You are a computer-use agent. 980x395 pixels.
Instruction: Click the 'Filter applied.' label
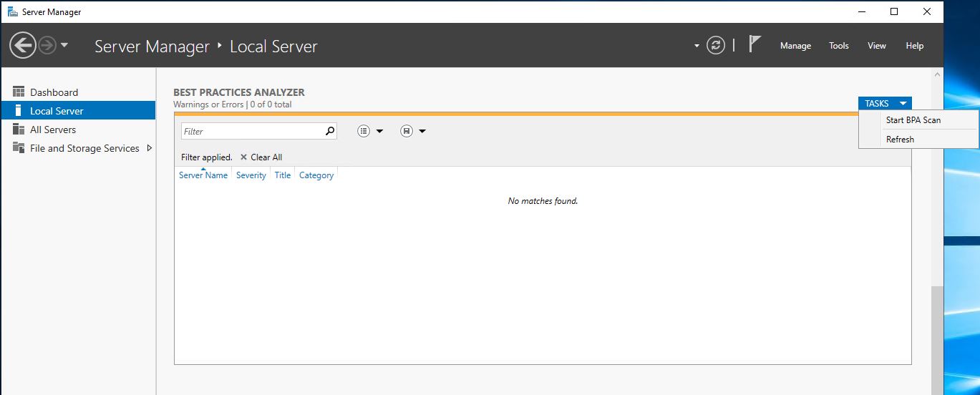pos(207,157)
